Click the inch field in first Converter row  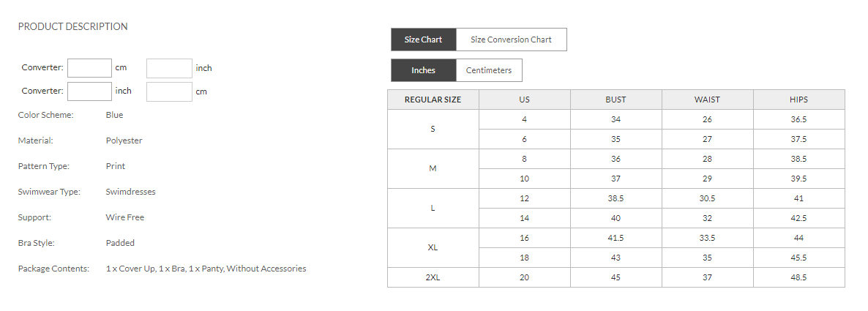(x=169, y=68)
